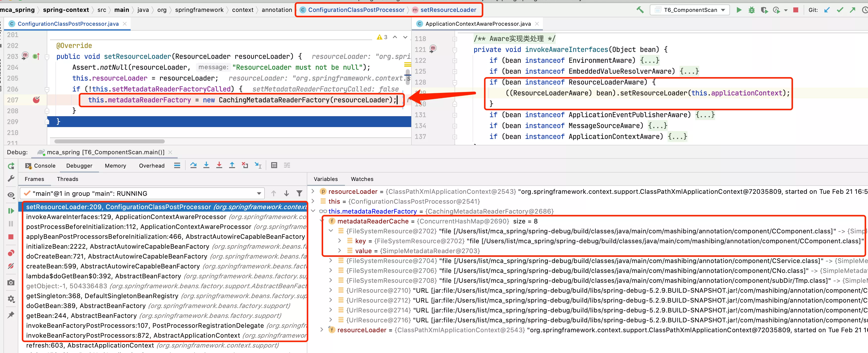Toggle the breakpoint on line 207

36,100
